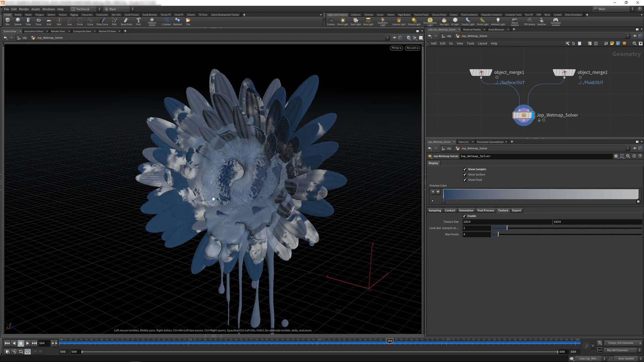
Task: Click the Platonic Solids shelf tool
Action: [x=152, y=21]
